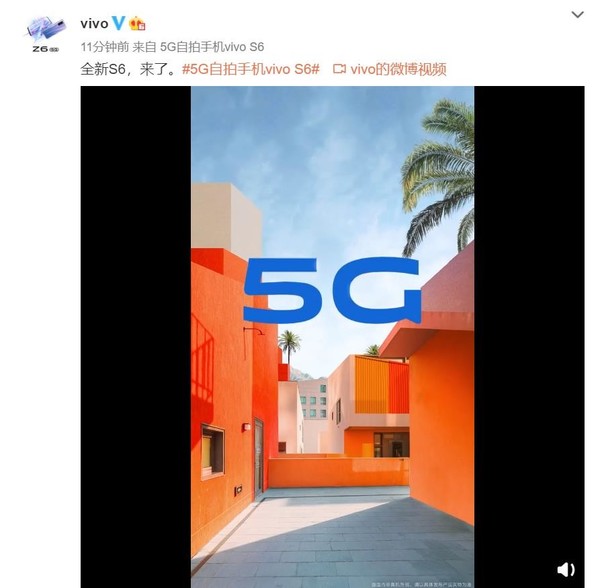Click the Z6 5G label beneath avatar
The height and width of the screenshot is (588, 600).
click(x=46, y=49)
